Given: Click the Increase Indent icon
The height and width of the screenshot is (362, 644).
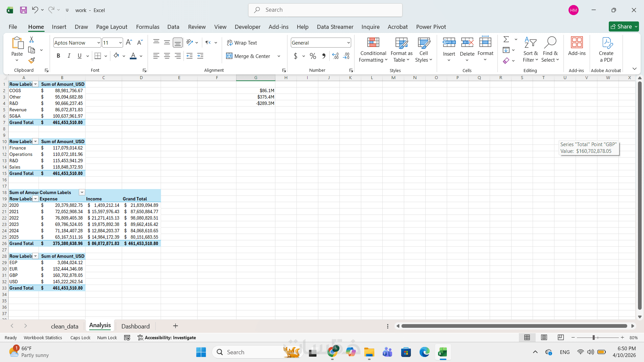Looking at the screenshot, I should [x=200, y=56].
